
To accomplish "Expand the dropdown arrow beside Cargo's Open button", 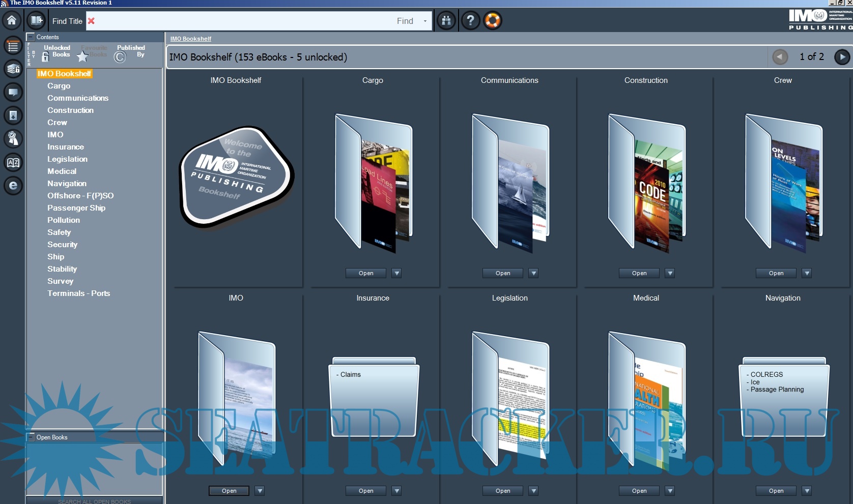I will coord(396,273).
